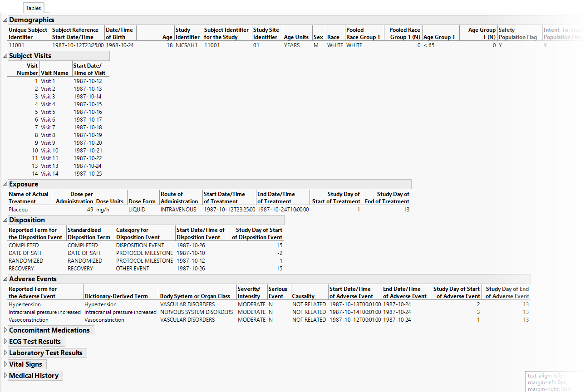Select the Intracranial pressure increased row
The height and width of the screenshot is (392, 585).
point(44,312)
